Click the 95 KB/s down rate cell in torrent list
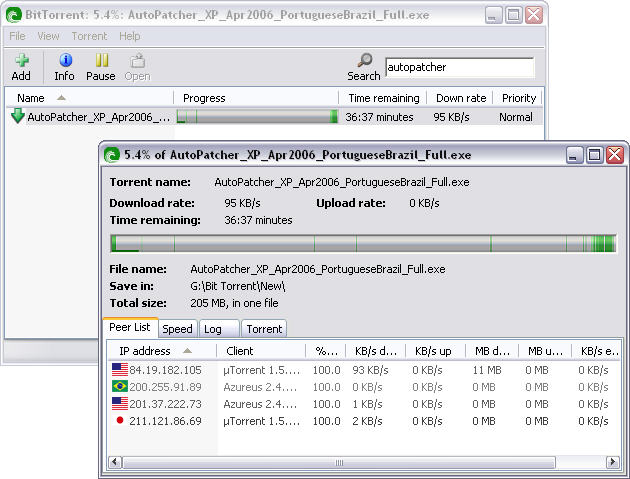This screenshot has height=479, width=630. point(451,117)
